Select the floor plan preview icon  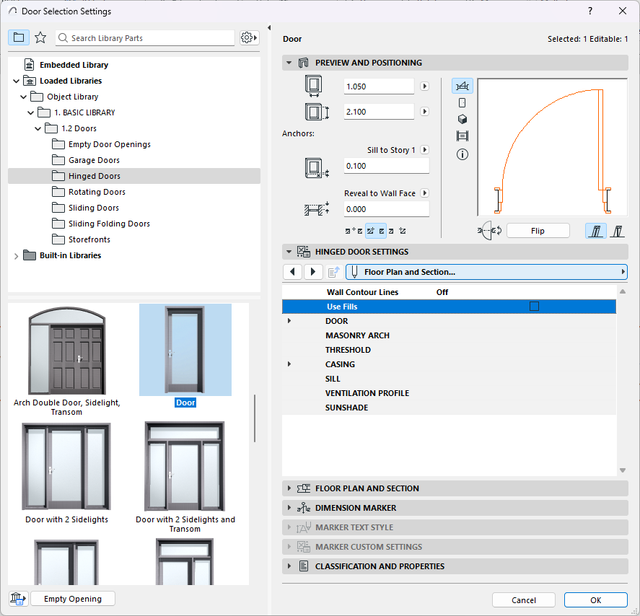tap(462, 85)
